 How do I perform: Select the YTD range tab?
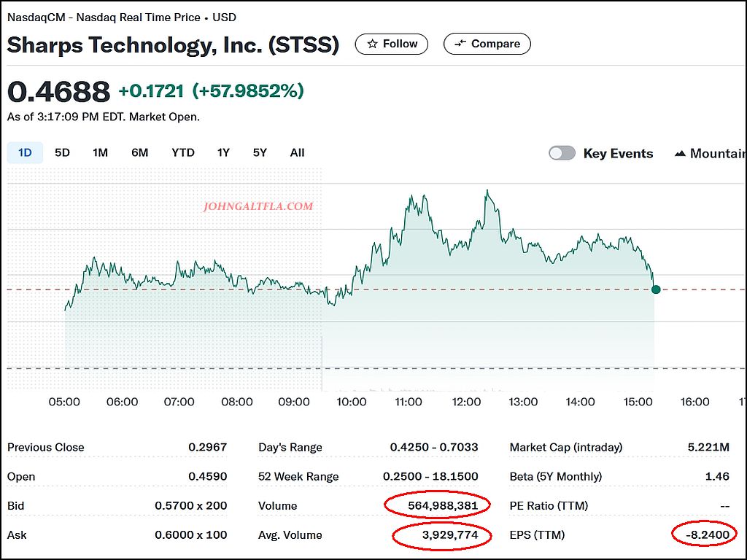click(x=182, y=152)
